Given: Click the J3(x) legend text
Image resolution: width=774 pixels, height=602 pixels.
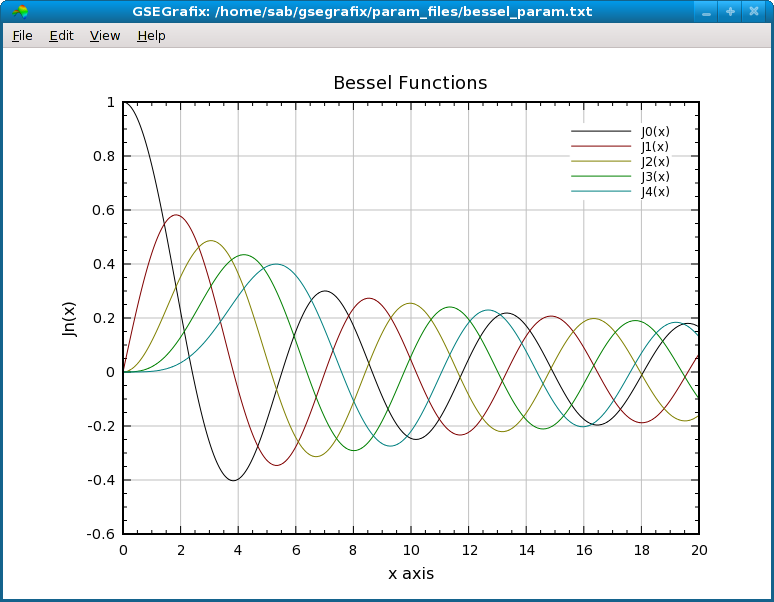Looking at the screenshot, I should (655, 176).
